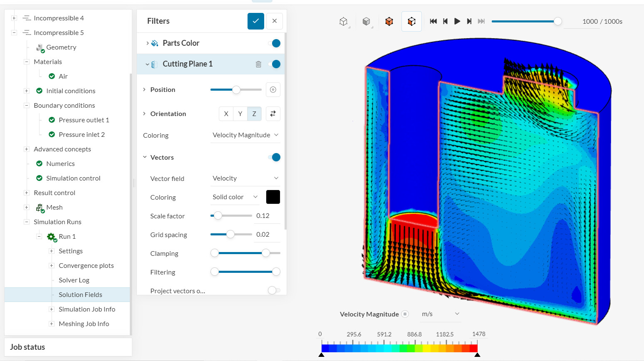Expand the Initial conditions node
This screenshot has width=644, height=361.
(27, 91)
